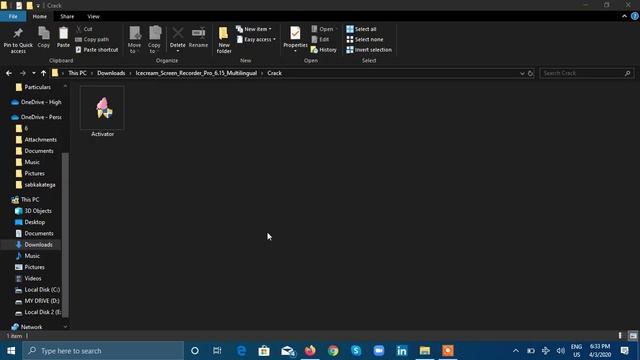Click Copy path in ribbon

click(x=92, y=39)
